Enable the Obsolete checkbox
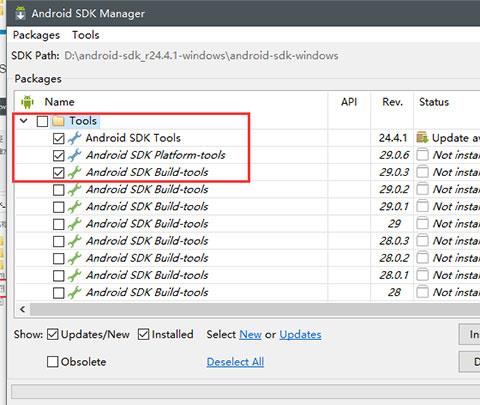This screenshot has height=405, width=480. (x=53, y=362)
